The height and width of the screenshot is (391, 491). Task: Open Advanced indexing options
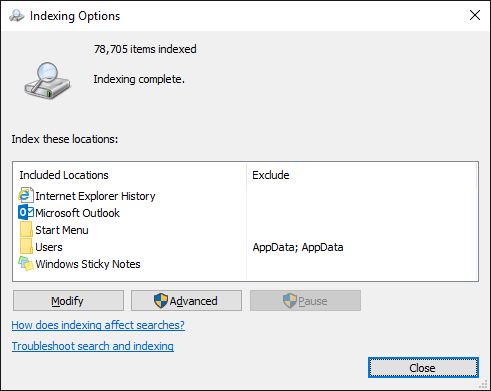[x=186, y=301]
